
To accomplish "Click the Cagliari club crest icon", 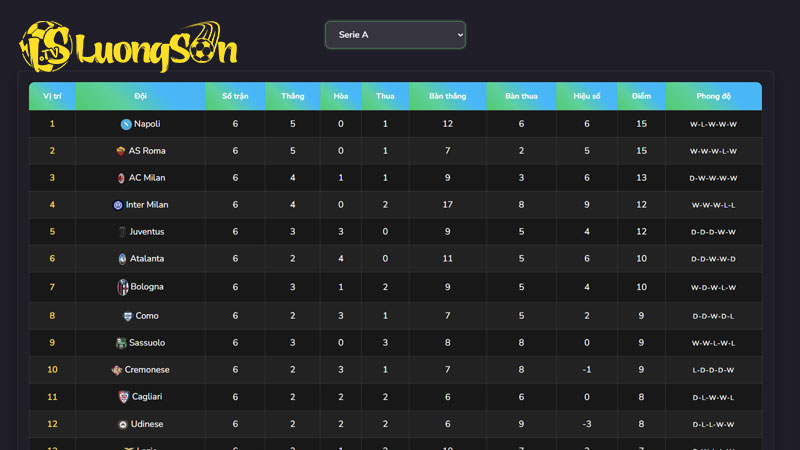I will pos(123,397).
